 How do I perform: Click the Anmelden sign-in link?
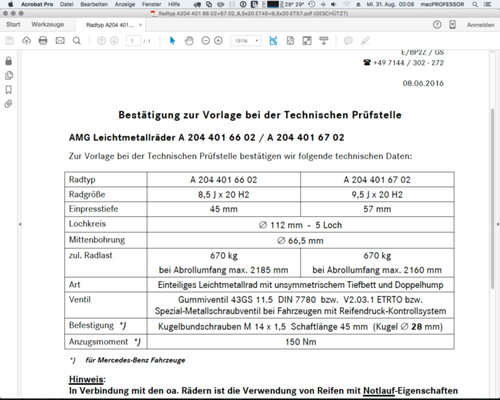pyautogui.click(x=480, y=25)
